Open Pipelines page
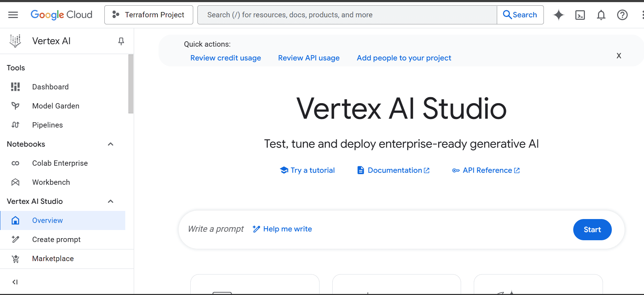Viewport: 644px width, 295px height. click(x=47, y=125)
